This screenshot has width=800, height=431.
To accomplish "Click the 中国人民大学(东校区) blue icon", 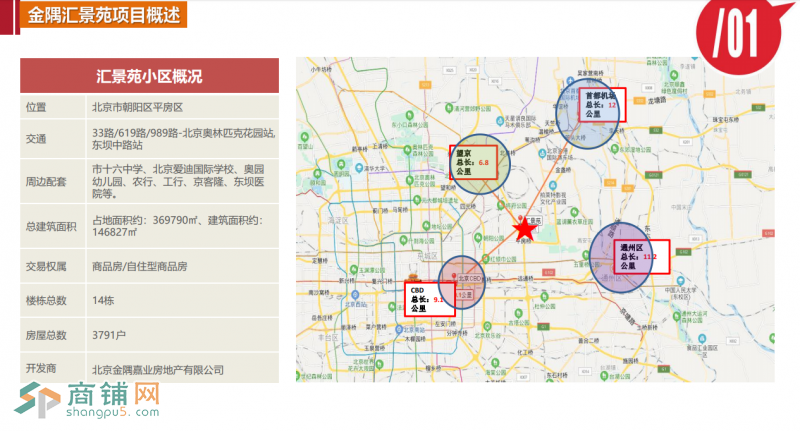I will [x=680, y=281].
